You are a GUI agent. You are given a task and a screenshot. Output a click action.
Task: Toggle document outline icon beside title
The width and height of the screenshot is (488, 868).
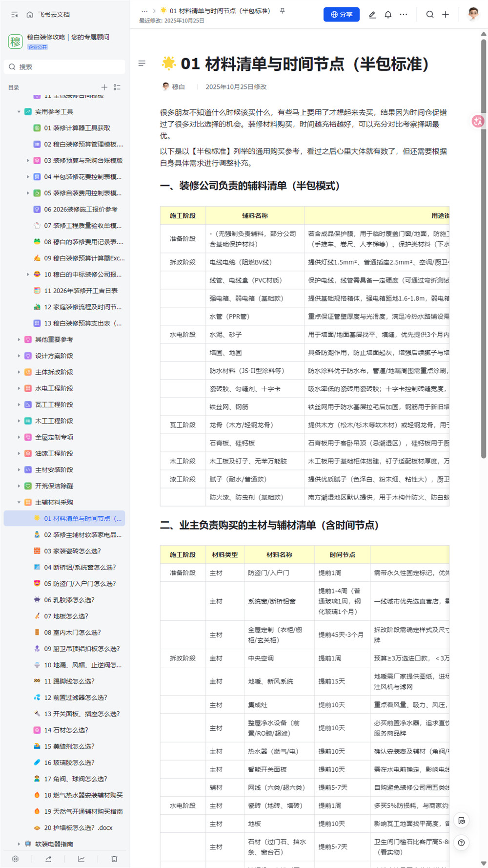click(x=142, y=64)
